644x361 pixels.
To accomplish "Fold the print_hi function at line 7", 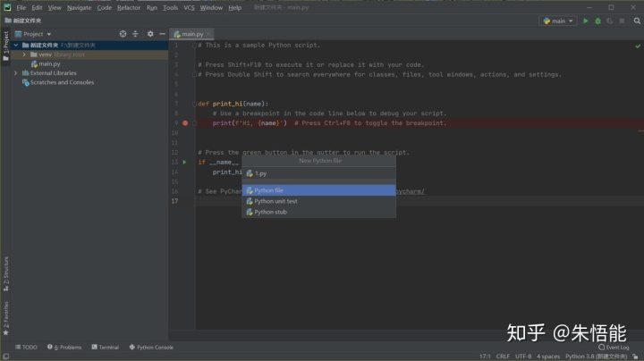I will point(195,104).
